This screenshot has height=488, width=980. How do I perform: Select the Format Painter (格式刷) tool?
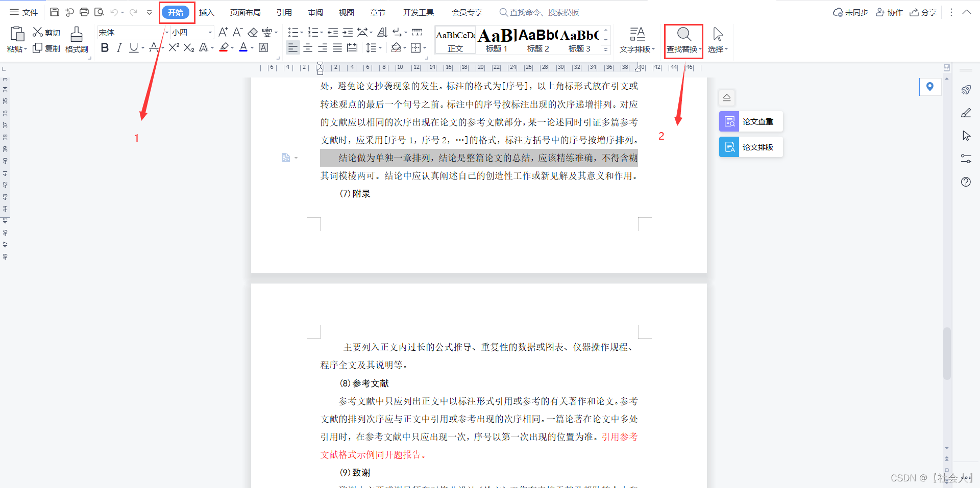click(x=77, y=40)
